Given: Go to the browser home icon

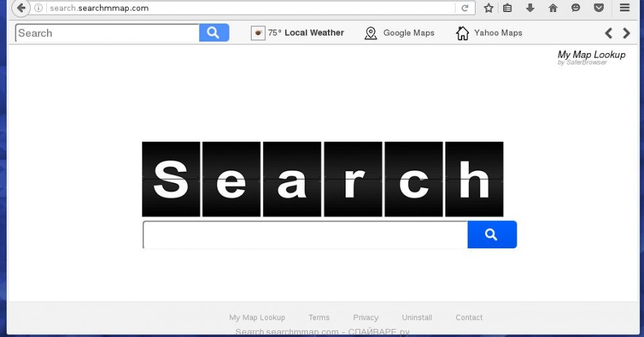Looking at the screenshot, I should pos(553,8).
